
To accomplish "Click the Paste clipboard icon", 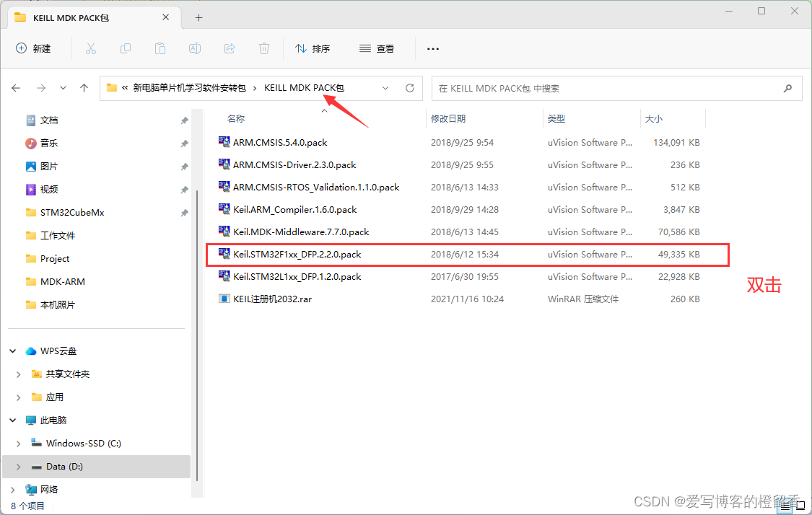I will point(160,48).
